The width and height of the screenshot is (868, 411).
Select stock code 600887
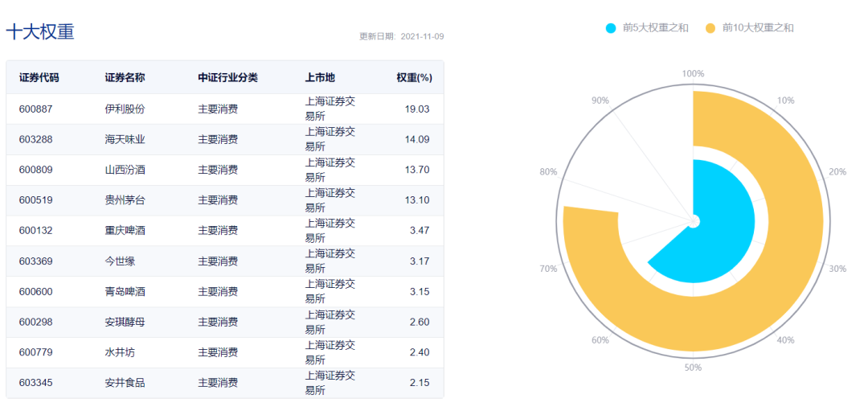point(36,109)
